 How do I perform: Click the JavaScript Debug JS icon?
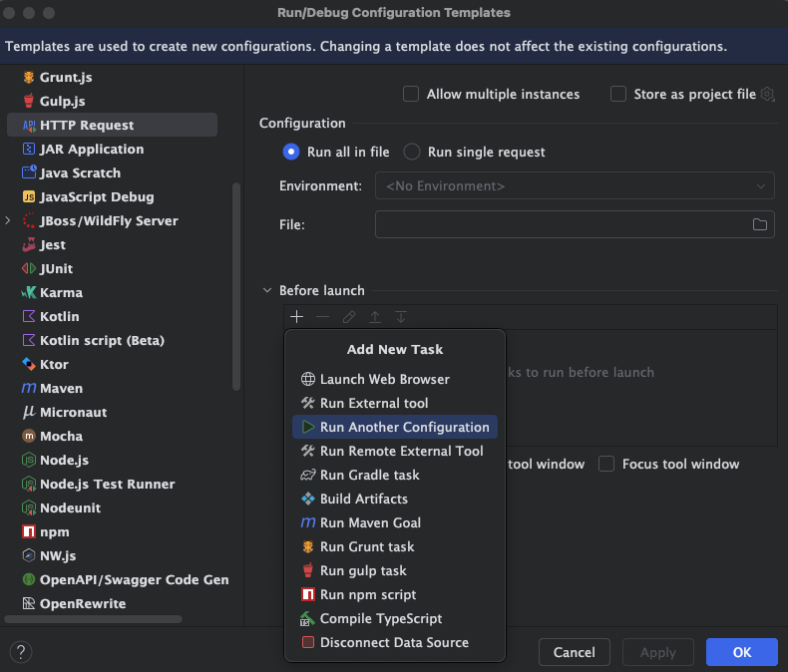29,196
